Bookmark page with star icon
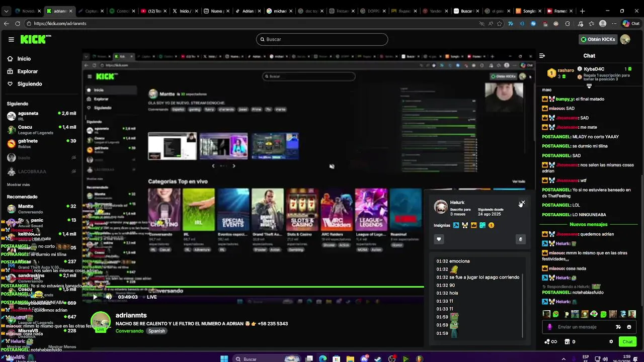Screen dimensions: 644x362 500,23
